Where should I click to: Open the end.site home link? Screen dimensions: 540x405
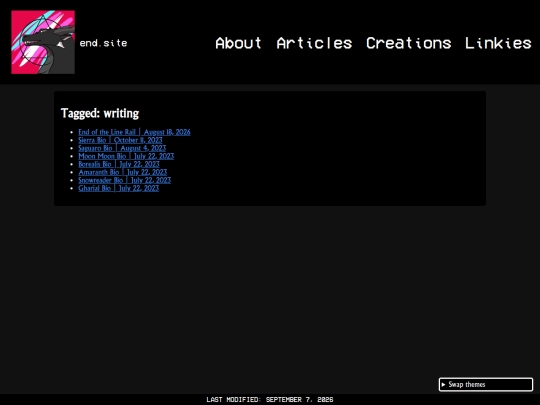(x=103, y=43)
